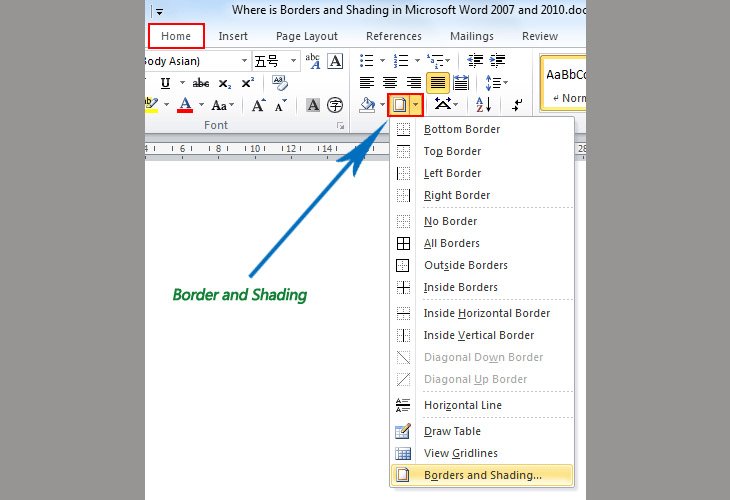Click the red Font Color button

tap(185, 105)
